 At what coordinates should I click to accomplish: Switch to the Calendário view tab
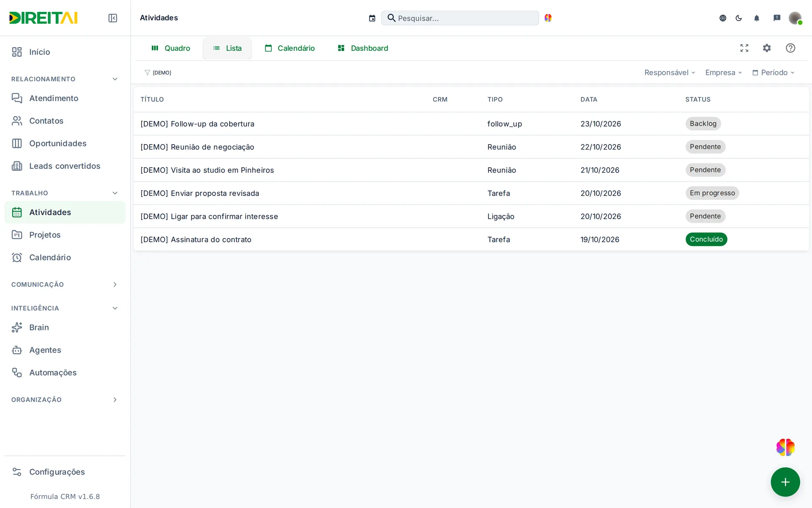290,48
